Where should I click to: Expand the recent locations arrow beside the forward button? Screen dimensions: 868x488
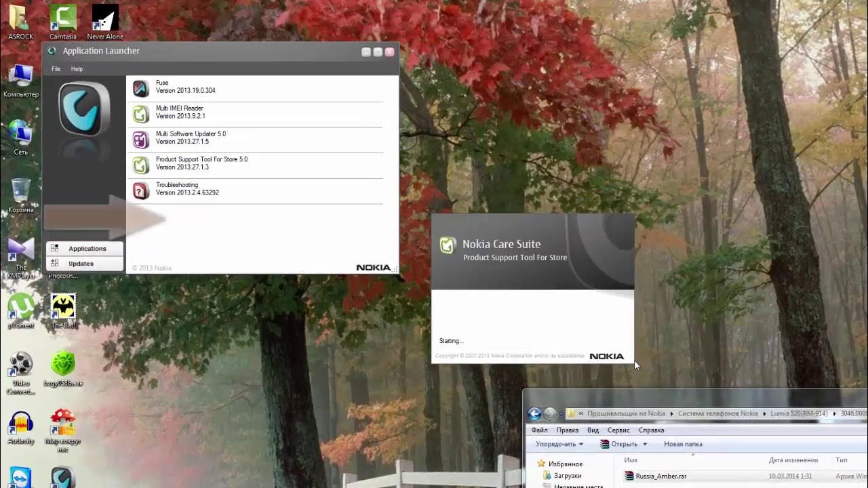pos(561,414)
